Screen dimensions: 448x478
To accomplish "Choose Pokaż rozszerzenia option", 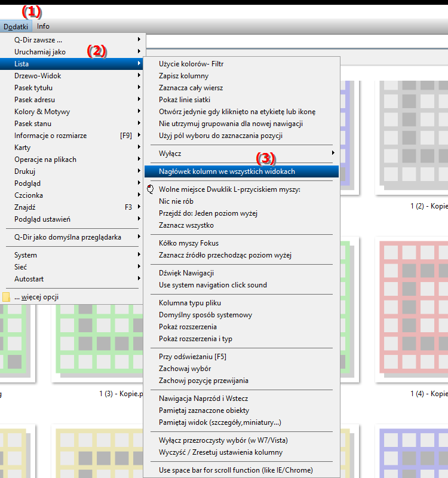I will (241, 327).
